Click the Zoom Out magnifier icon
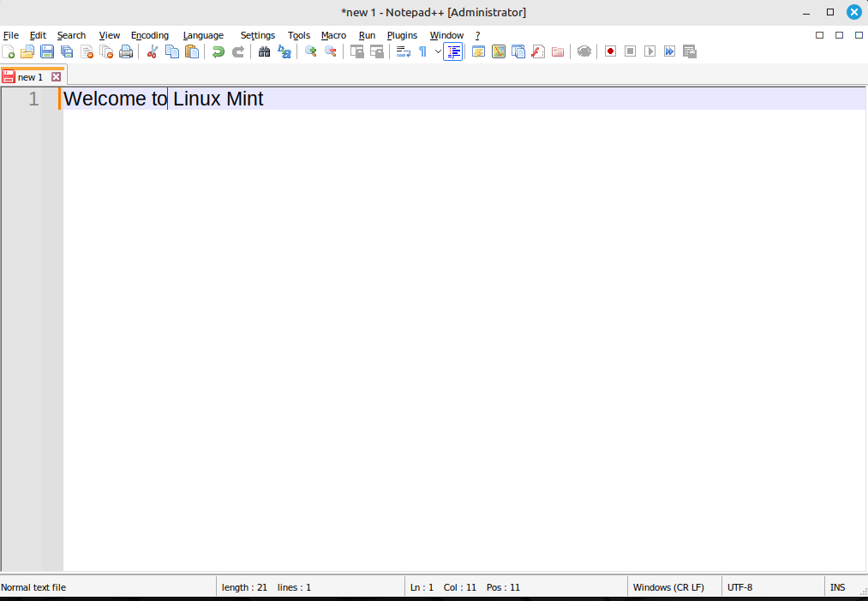868x601 pixels. tap(331, 51)
